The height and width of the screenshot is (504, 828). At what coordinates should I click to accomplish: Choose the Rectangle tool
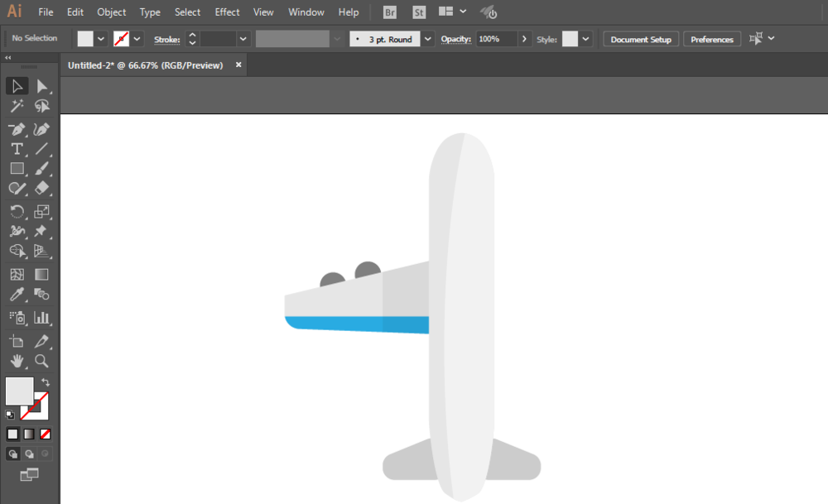pos(17,169)
